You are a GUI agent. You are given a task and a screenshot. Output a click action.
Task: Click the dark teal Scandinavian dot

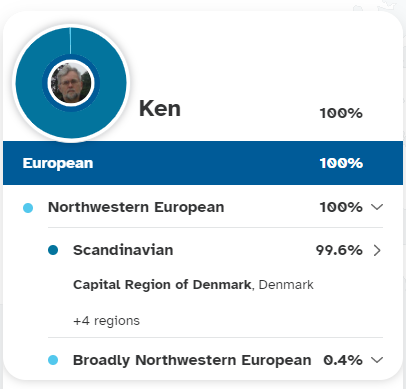pyautogui.click(x=53, y=250)
